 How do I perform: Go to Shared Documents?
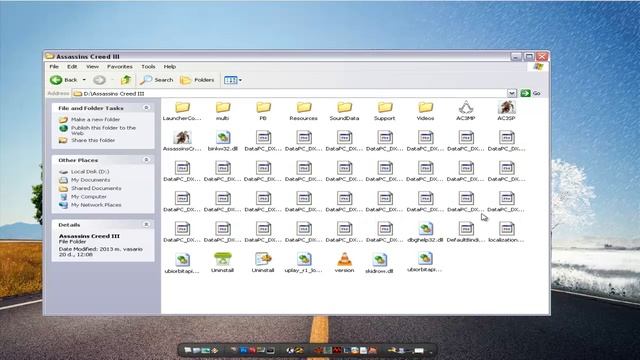pyautogui.click(x=90, y=188)
